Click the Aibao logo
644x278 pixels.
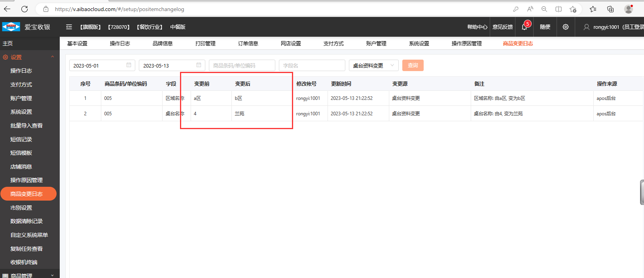click(11, 27)
